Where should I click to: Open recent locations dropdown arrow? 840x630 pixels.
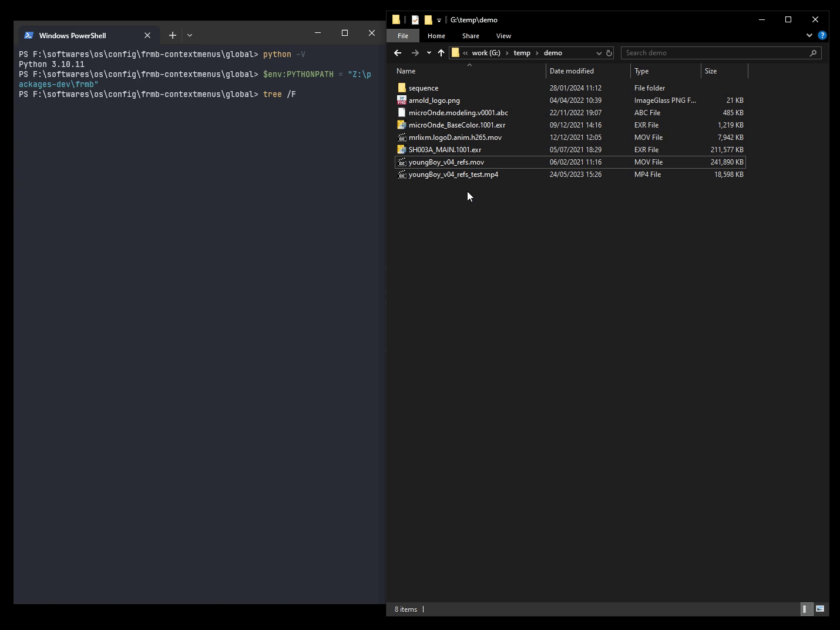coord(429,53)
